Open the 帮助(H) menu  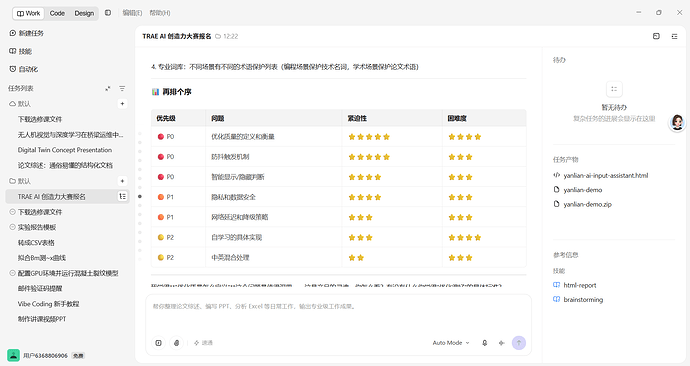click(x=160, y=13)
